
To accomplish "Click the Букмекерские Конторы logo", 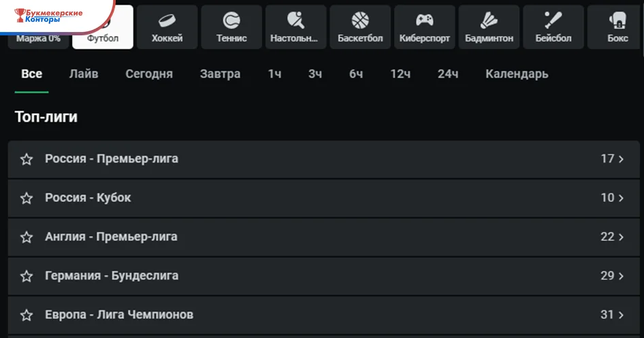I will [48, 16].
